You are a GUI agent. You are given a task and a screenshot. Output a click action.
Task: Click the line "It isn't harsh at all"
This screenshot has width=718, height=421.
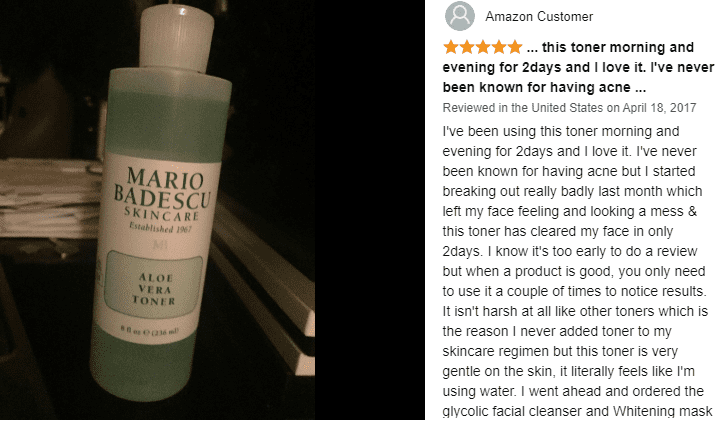point(575,312)
